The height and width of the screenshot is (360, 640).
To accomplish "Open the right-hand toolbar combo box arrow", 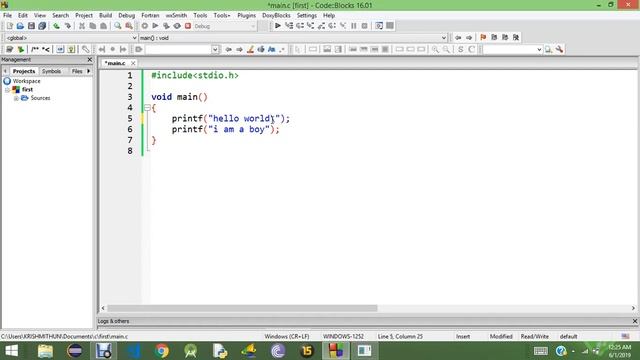I will 539,49.
